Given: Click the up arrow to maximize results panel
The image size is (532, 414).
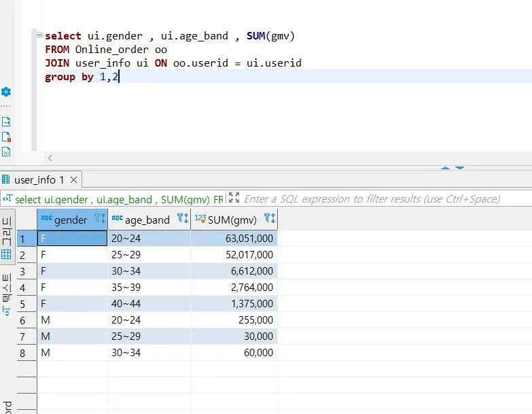Looking at the screenshot, I should point(445,168).
